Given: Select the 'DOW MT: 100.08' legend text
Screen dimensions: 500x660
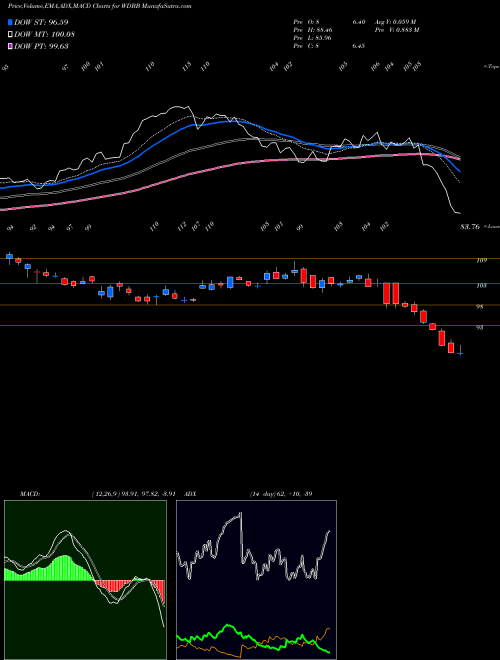Looking at the screenshot, I should 45,34.
